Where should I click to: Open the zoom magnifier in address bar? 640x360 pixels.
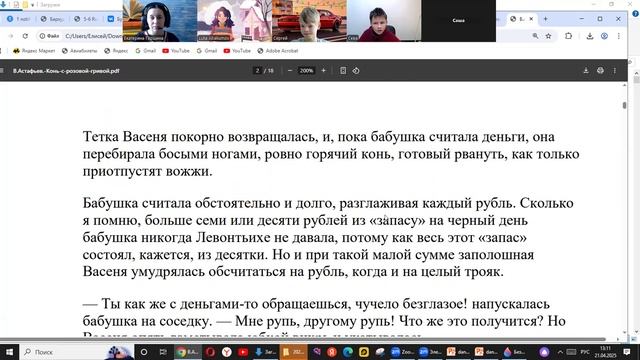[535, 36]
